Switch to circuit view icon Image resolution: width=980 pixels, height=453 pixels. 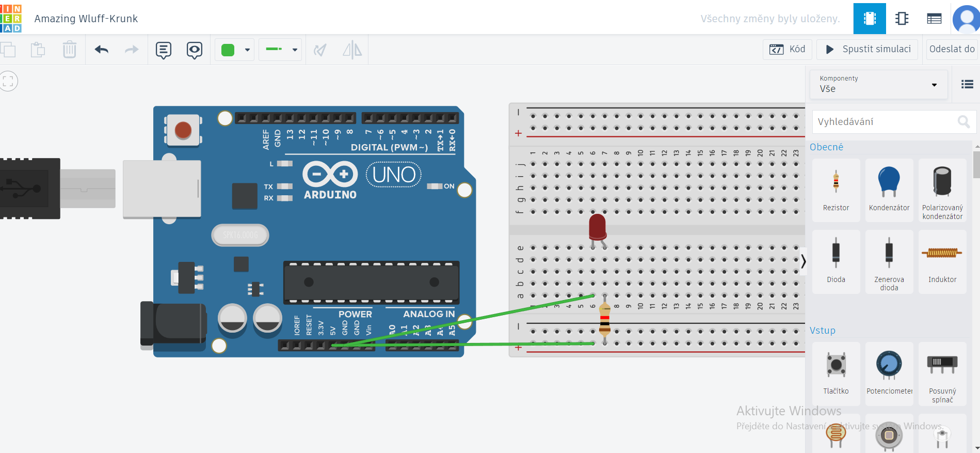[870, 19]
